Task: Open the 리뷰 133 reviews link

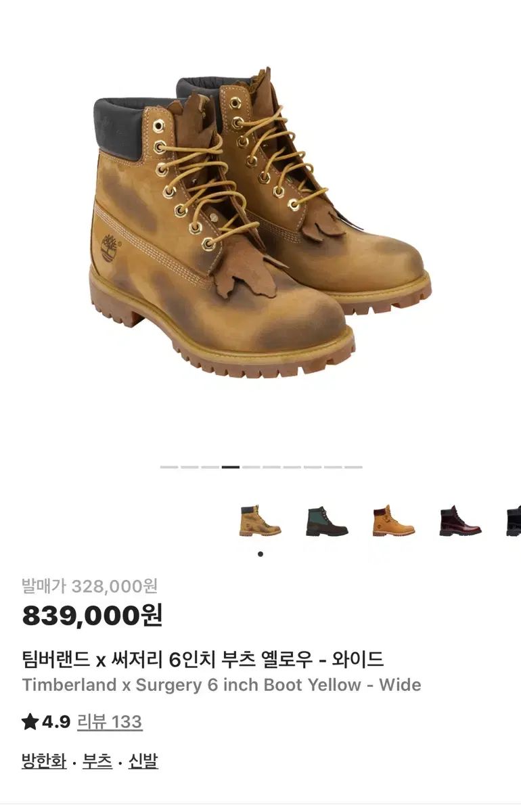Action: [x=110, y=722]
